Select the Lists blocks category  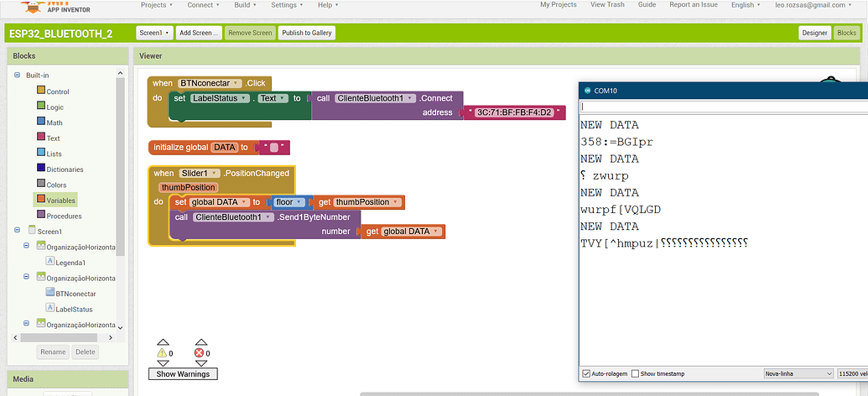[54, 154]
